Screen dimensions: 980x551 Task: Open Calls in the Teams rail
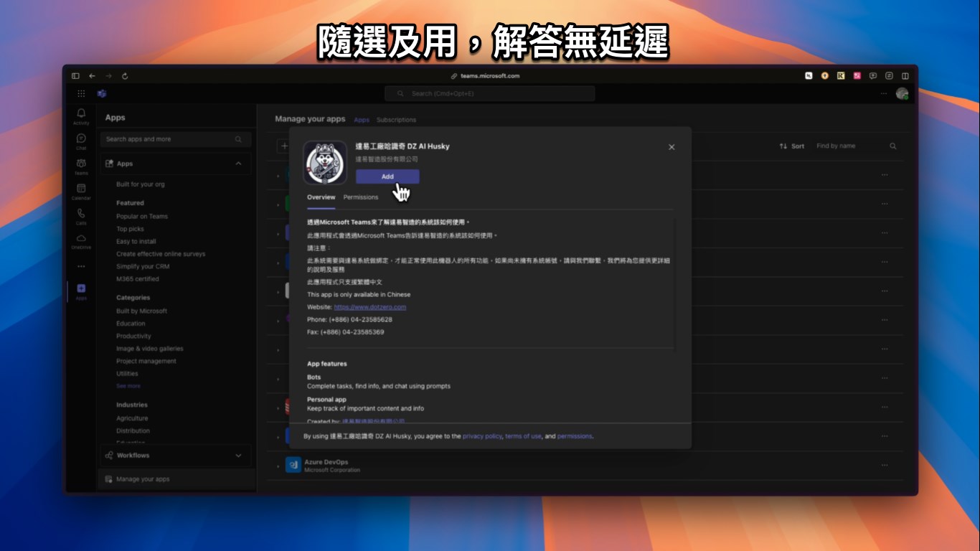tap(81, 217)
